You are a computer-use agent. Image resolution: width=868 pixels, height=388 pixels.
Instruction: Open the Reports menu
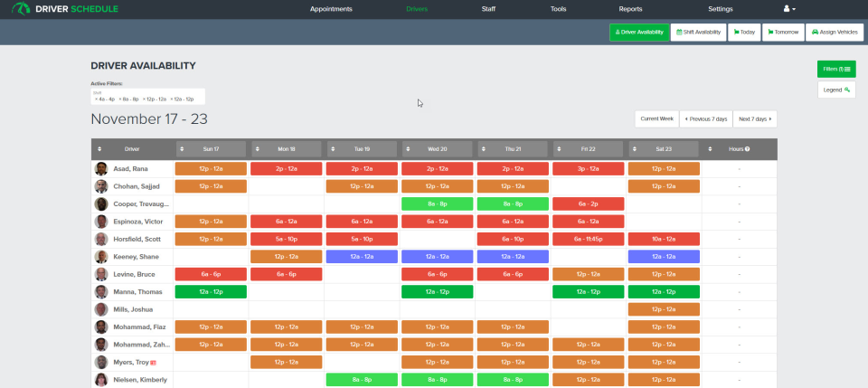pyautogui.click(x=630, y=9)
